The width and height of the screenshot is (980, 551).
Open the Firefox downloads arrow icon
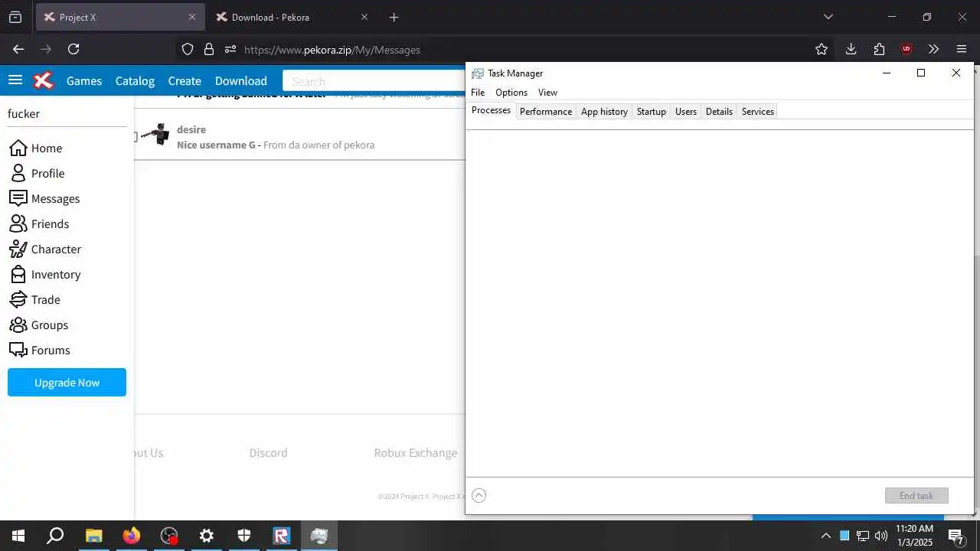pyautogui.click(x=851, y=49)
